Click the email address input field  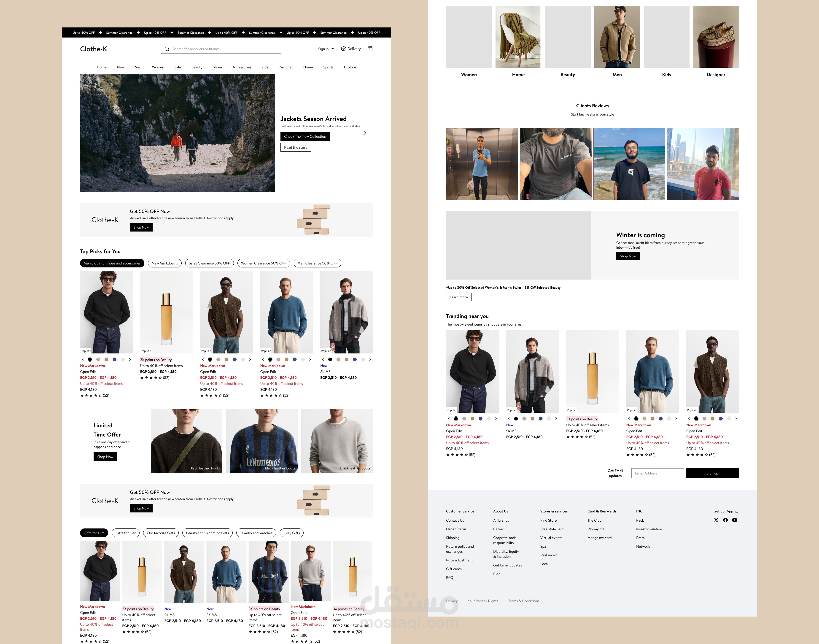(657, 473)
